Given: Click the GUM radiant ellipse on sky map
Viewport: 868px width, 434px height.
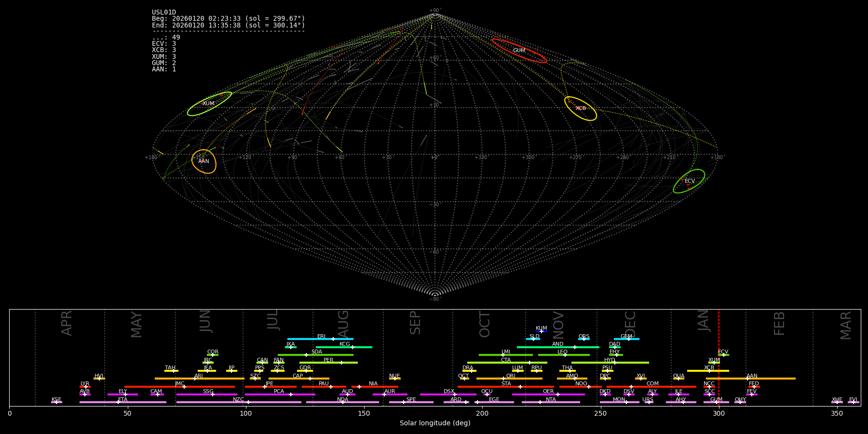Looking at the screenshot, I should click(519, 51).
